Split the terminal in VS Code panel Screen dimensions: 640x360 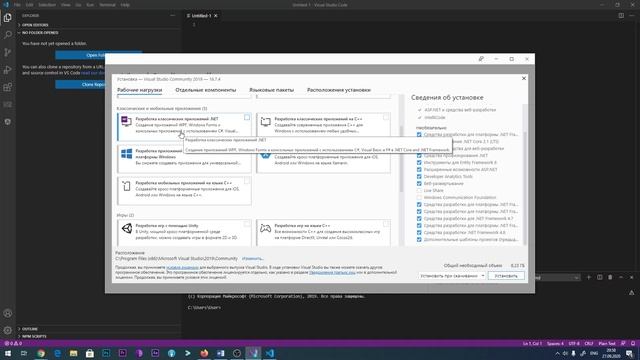tap(600, 277)
